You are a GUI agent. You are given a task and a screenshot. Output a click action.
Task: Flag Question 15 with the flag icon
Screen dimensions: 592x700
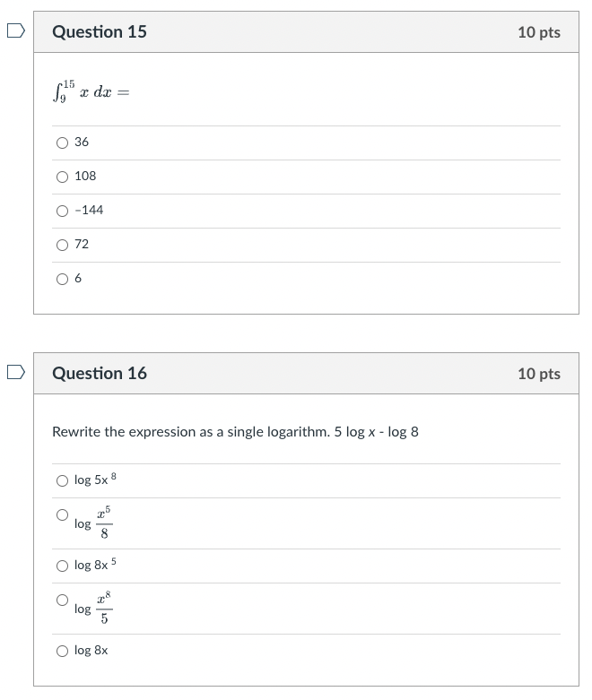pyautogui.click(x=13, y=30)
